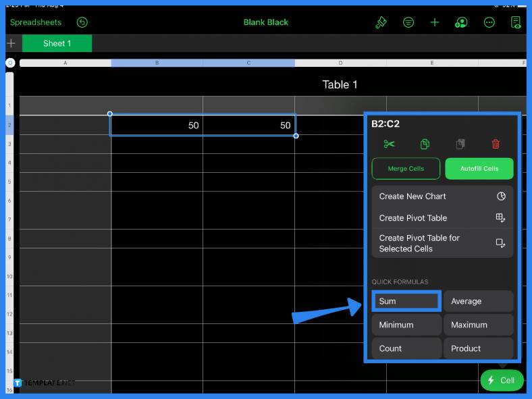Go back to Spreadsheets
532x399 pixels.
coord(36,22)
